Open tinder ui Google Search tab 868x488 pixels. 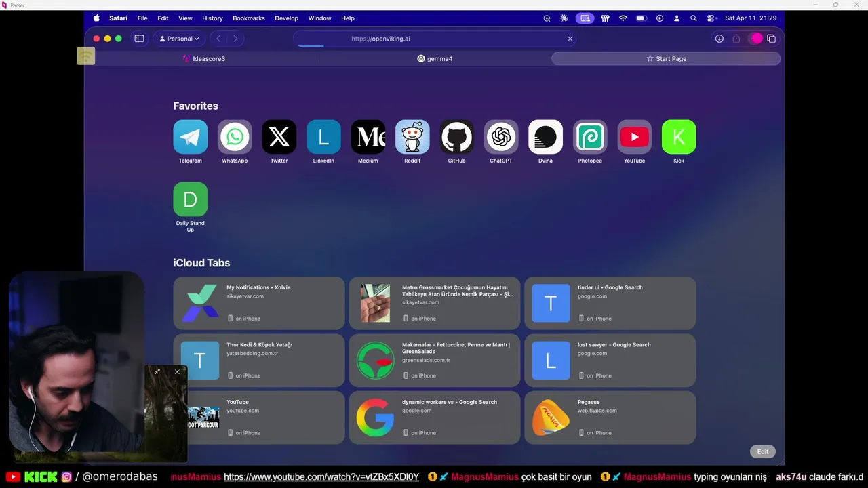click(610, 303)
